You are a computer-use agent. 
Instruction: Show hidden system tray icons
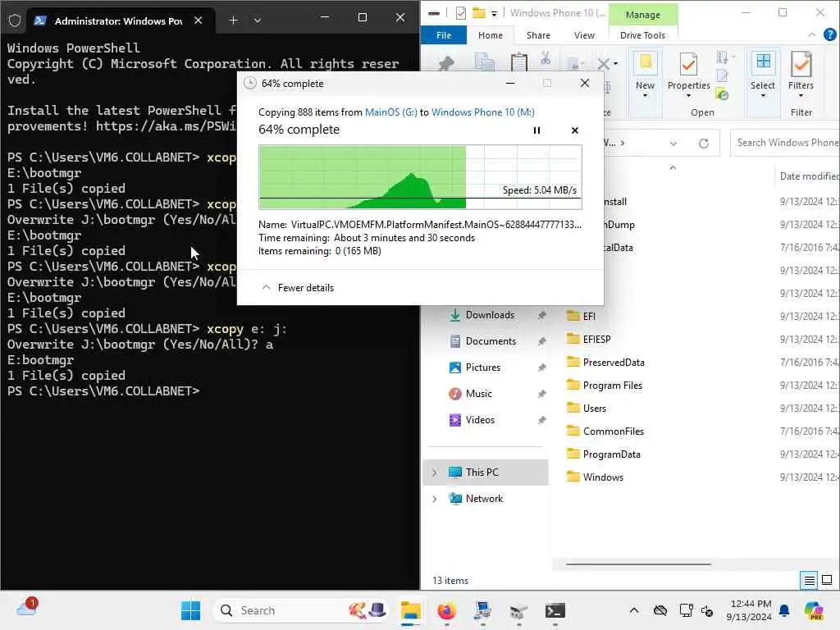(x=634, y=610)
